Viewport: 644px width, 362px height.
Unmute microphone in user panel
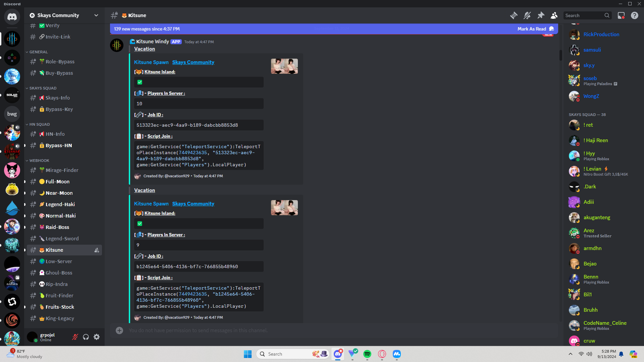pos(75,337)
